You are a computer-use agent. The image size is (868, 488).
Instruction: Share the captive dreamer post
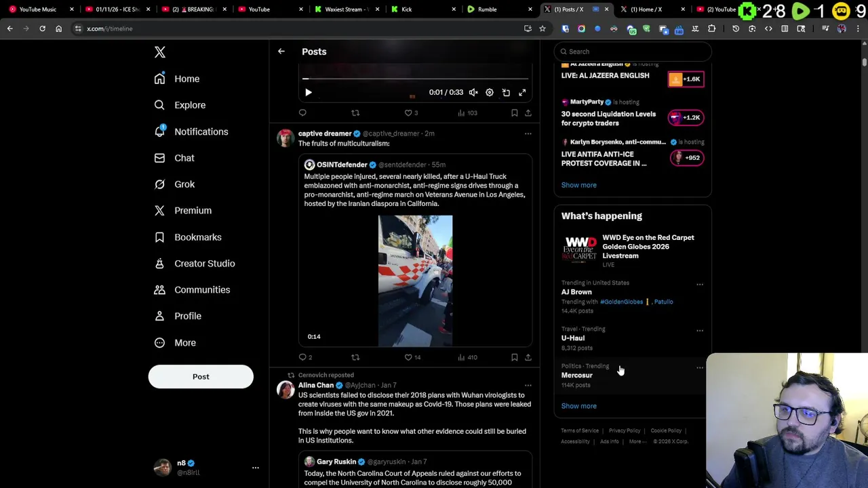click(x=528, y=357)
